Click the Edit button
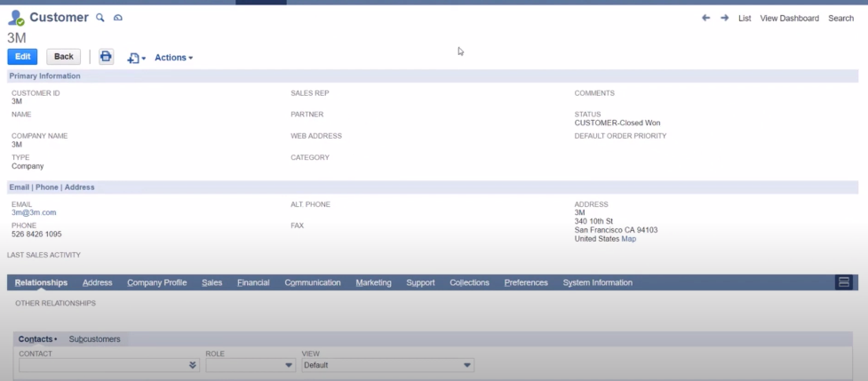 (x=22, y=57)
